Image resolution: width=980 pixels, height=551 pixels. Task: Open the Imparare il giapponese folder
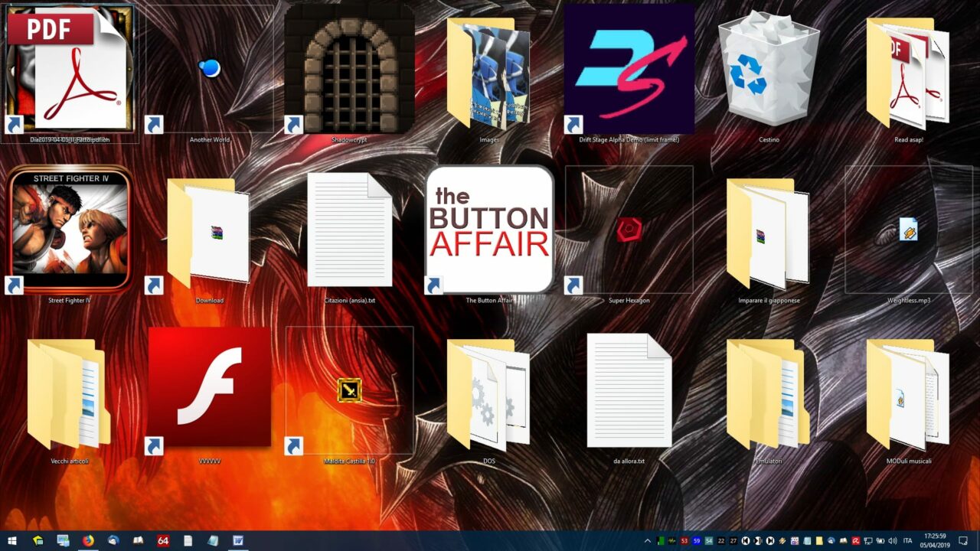point(768,233)
